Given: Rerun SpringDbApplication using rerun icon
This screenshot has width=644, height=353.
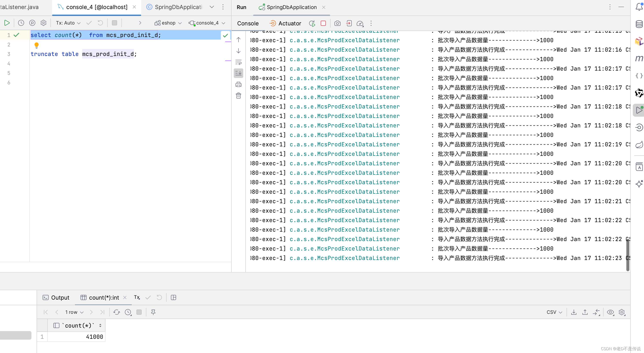Looking at the screenshot, I should (312, 23).
